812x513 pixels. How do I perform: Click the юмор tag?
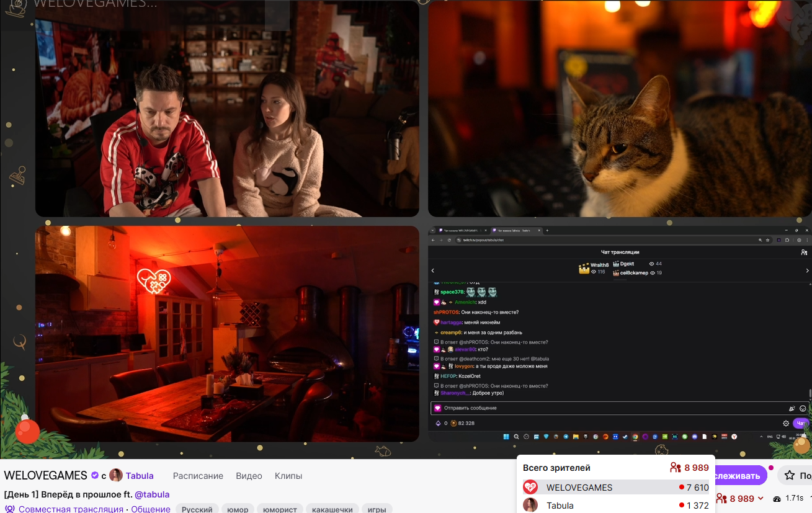click(238, 509)
